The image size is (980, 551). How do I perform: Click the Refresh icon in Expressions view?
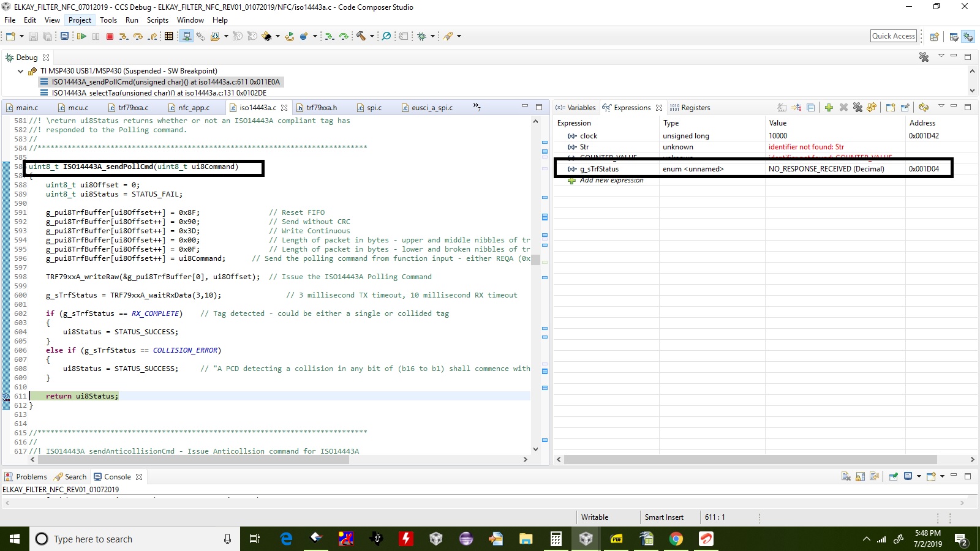pos(924,108)
